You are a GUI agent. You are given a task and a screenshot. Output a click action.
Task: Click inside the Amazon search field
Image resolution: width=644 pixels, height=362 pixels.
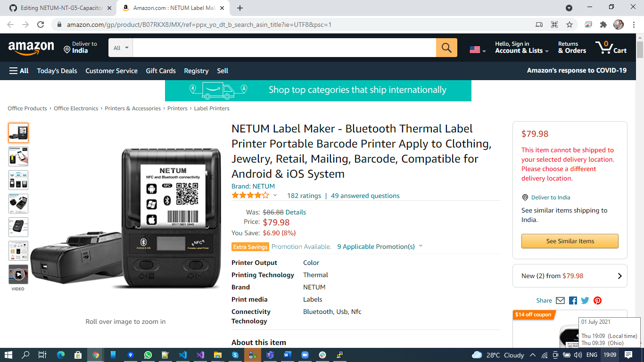click(284, 48)
